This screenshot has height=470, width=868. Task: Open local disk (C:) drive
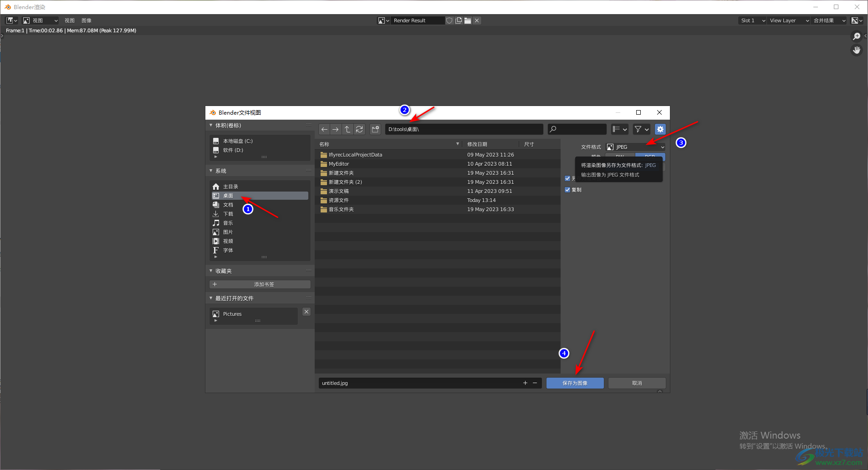click(x=260, y=141)
